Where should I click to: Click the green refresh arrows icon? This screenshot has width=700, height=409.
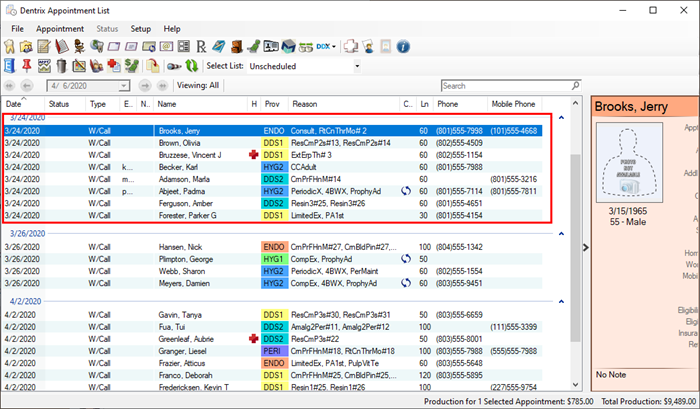click(192, 66)
